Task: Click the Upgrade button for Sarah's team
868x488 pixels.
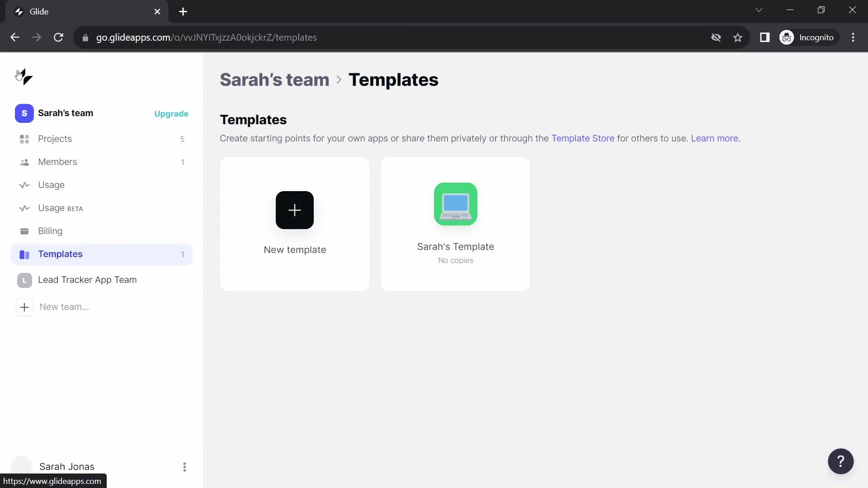Action: (x=171, y=113)
